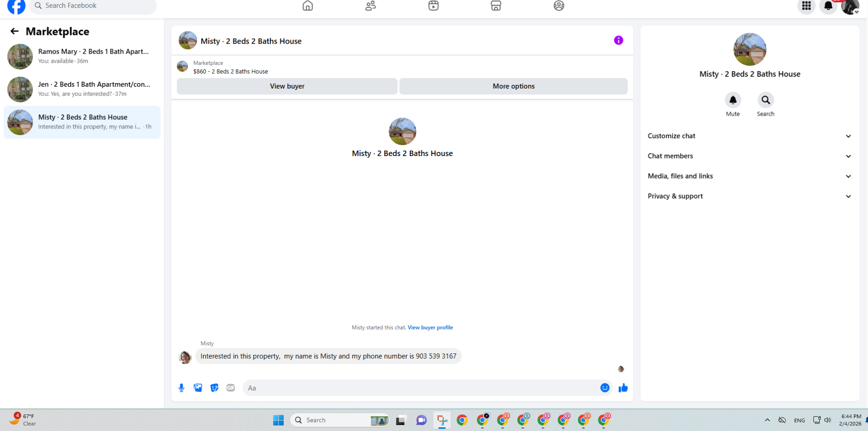Open the emoji picker smiley
The image size is (868, 431).
[605, 388]
